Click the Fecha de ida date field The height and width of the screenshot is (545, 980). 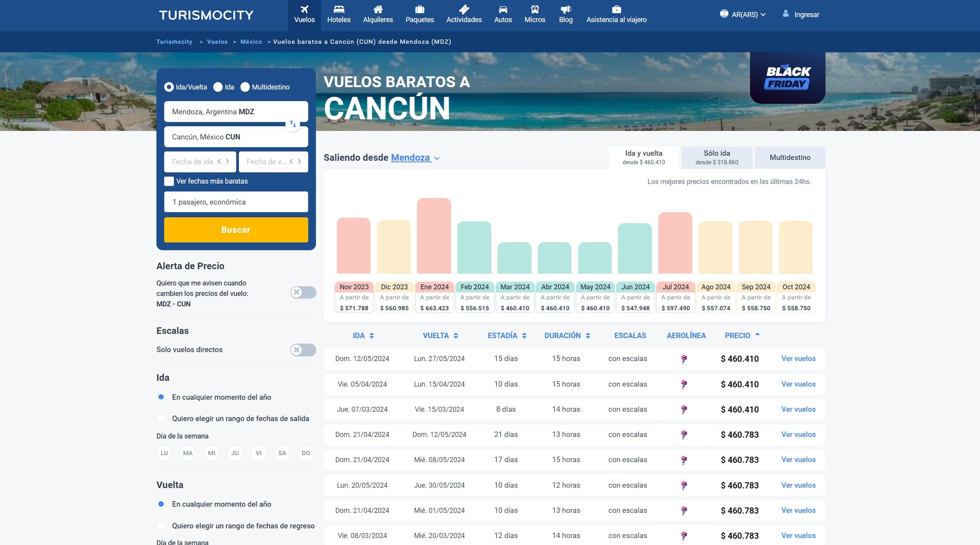[193, 162]
